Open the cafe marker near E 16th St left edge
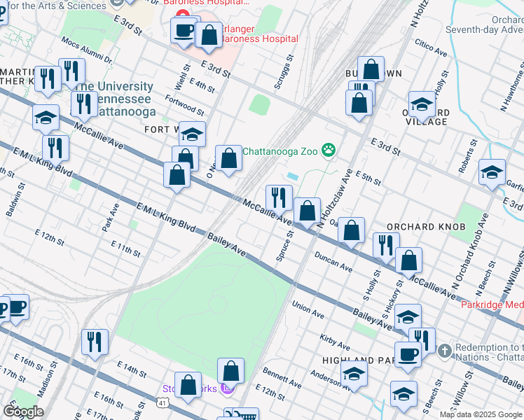The image size is (524, 420). click(17, 309)
